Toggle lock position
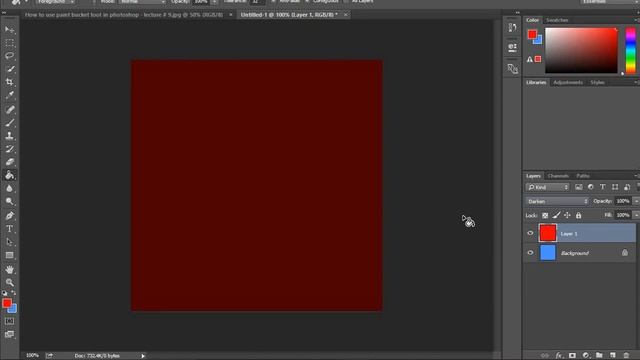640x360 pixels. (x=567, y=216)
